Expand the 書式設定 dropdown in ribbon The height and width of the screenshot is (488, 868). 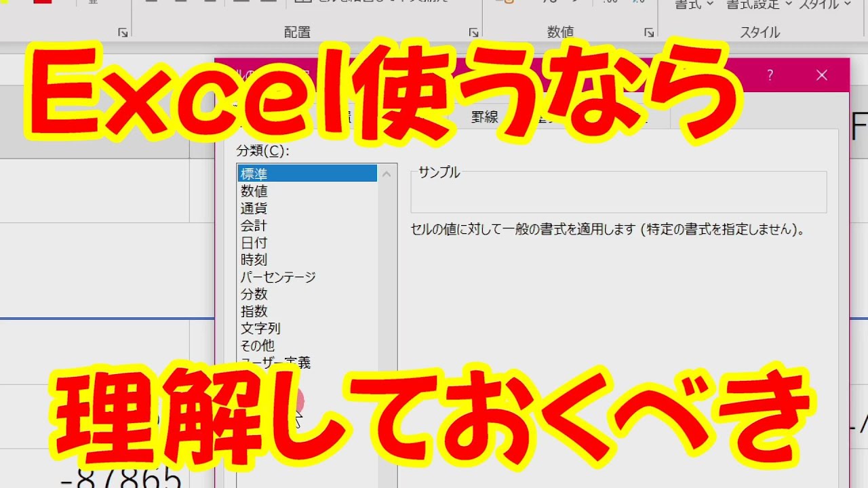point(759,5)
